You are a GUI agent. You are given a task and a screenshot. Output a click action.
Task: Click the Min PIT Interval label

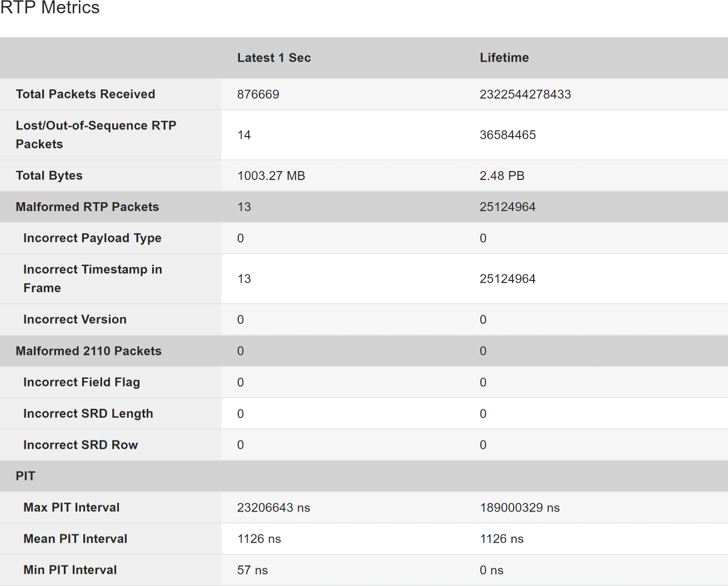70,570
